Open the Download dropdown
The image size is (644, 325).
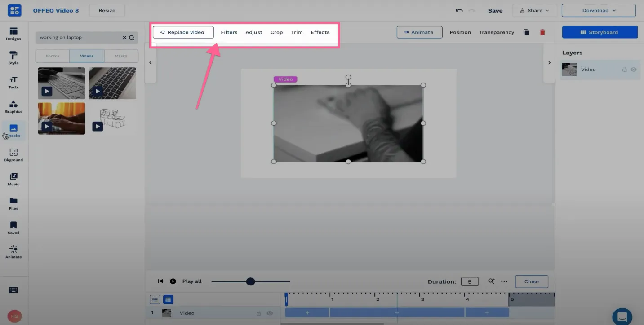pos(600,10)
